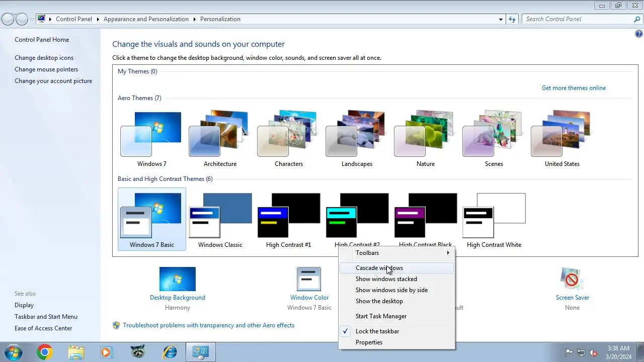Open Display under See also
Image resolution: width=644 pixels, height=362 pixels.
[24, 305]
